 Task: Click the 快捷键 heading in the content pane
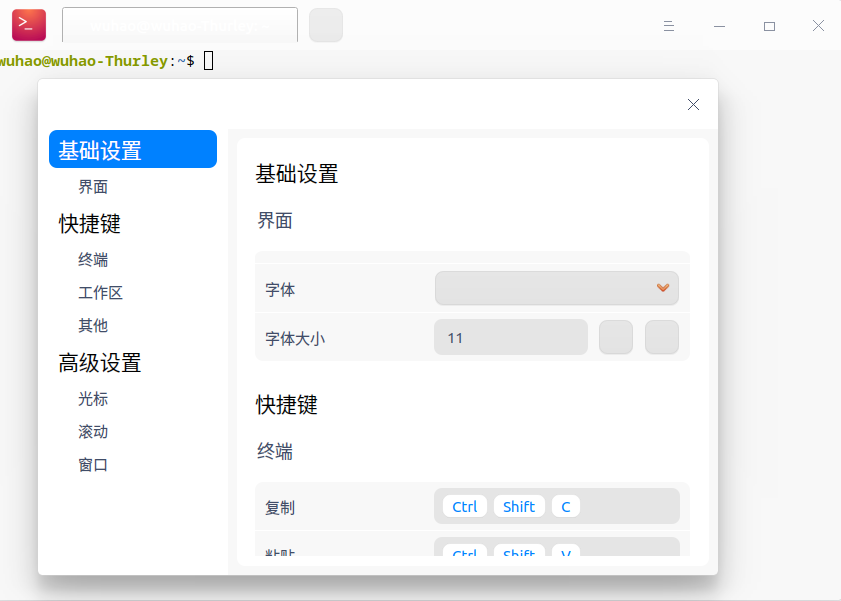287,405
